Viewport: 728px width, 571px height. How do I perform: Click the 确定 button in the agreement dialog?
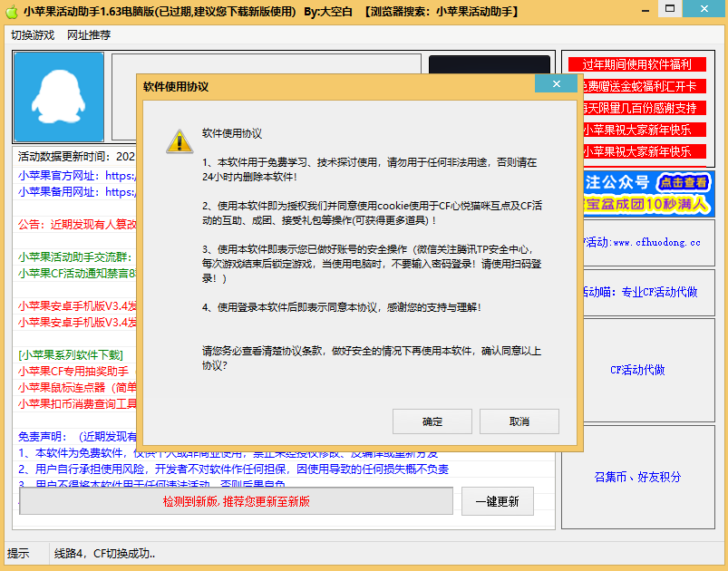coord(432,421)
